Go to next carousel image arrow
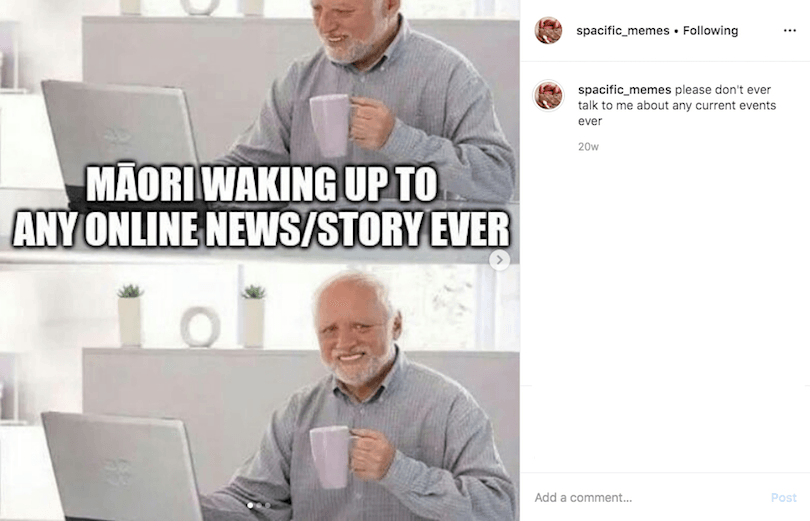The image size is (810, 521). click(x=499, y=260)
